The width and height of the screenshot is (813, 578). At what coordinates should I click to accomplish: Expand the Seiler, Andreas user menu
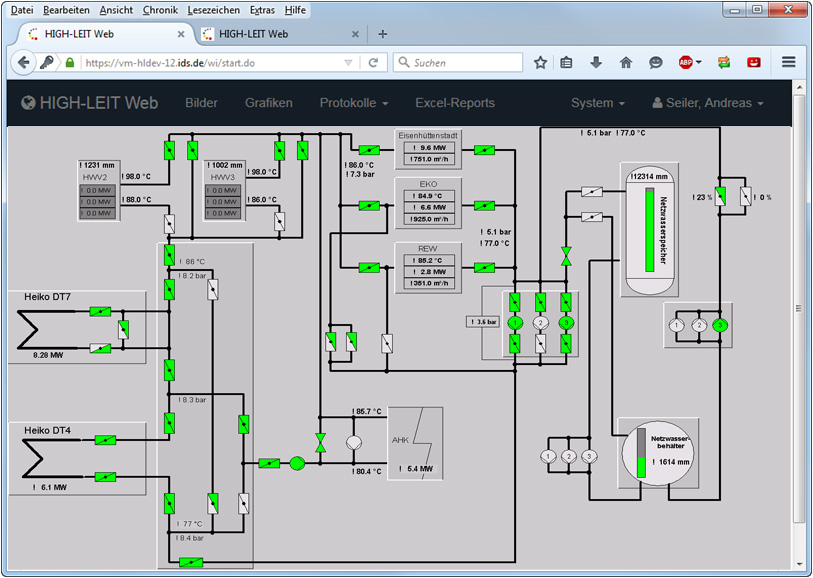tap(707, 103)
